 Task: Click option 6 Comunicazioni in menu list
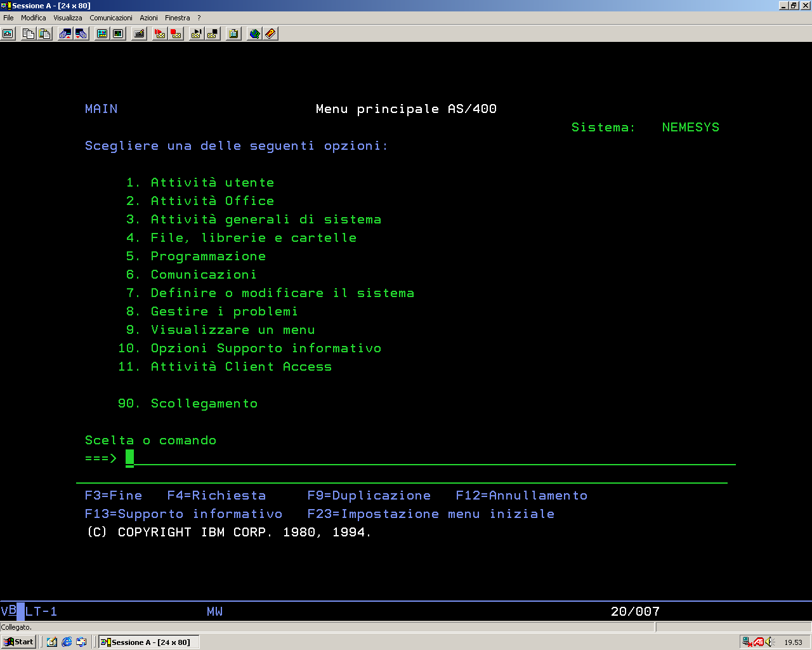pyautogui.click(x=192, y=275)
